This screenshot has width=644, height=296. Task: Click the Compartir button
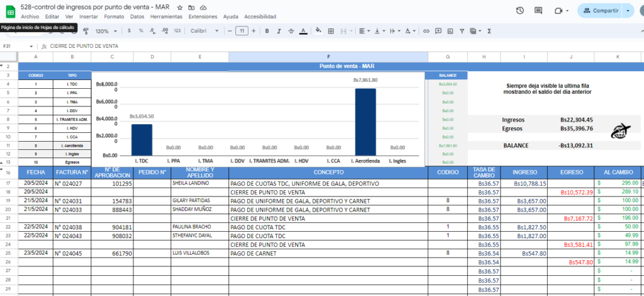tap(600, 11)
